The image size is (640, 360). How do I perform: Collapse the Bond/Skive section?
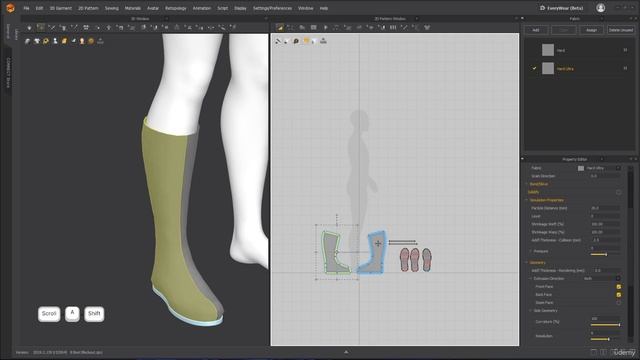click(x=527, y=184)
